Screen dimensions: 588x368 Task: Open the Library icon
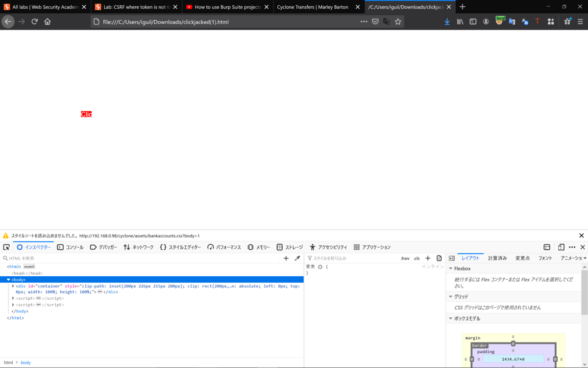pyautogui.click(x=460, y=22)
